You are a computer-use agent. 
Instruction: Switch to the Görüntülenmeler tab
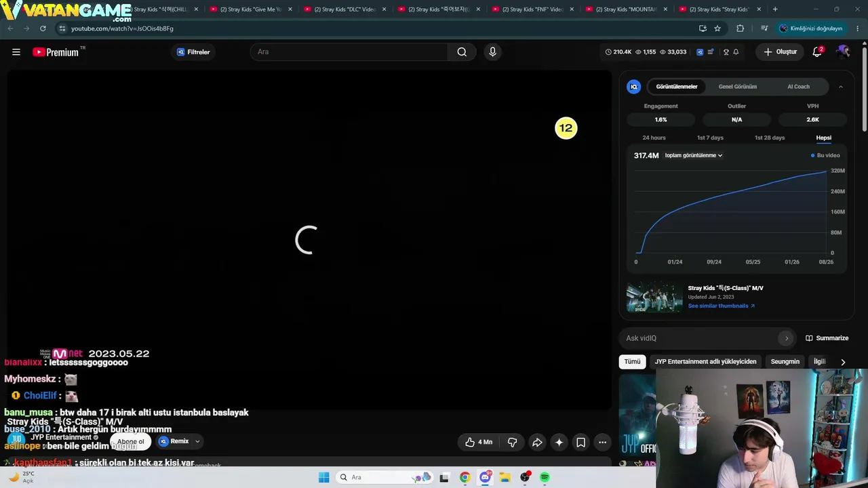click(x=677, y=87)
